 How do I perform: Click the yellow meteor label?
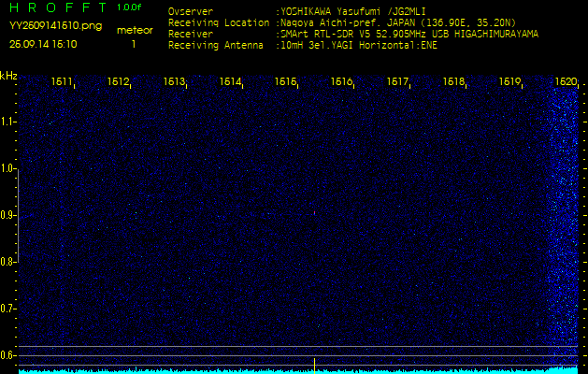134,30
